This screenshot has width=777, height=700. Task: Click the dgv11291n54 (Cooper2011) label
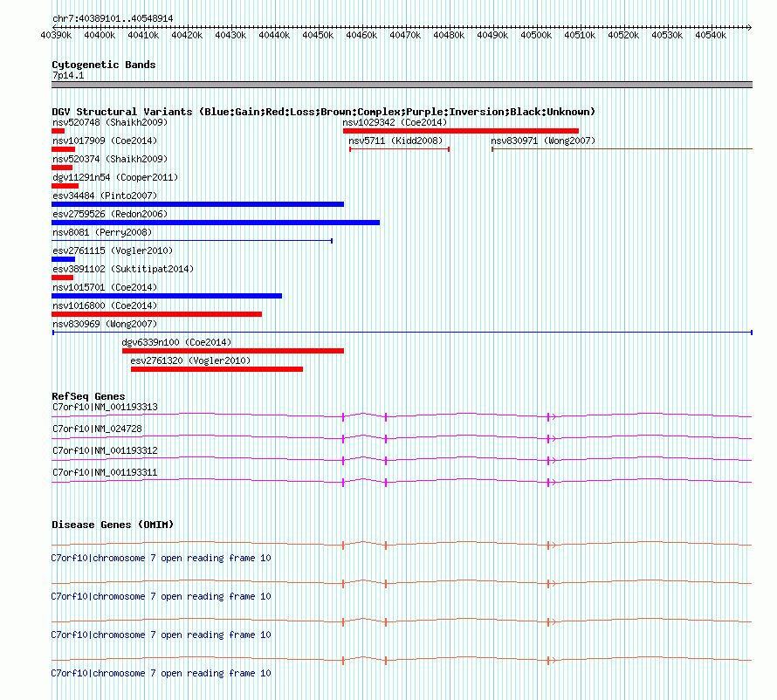115,177
